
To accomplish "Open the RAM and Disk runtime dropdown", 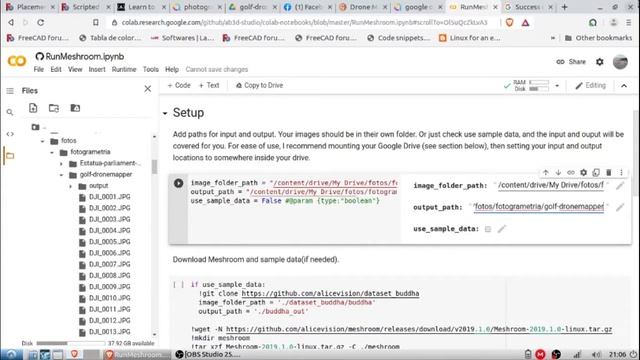I will tap(557, 86).
